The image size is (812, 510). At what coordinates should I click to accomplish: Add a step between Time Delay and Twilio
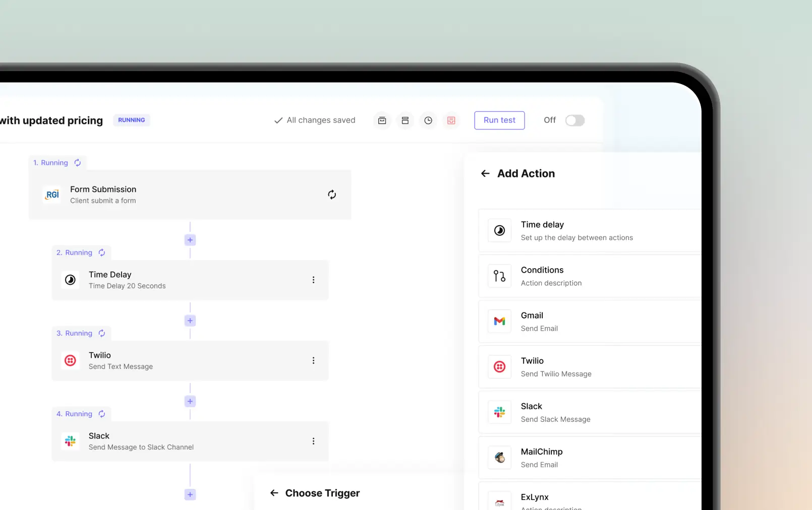[190, 321]
